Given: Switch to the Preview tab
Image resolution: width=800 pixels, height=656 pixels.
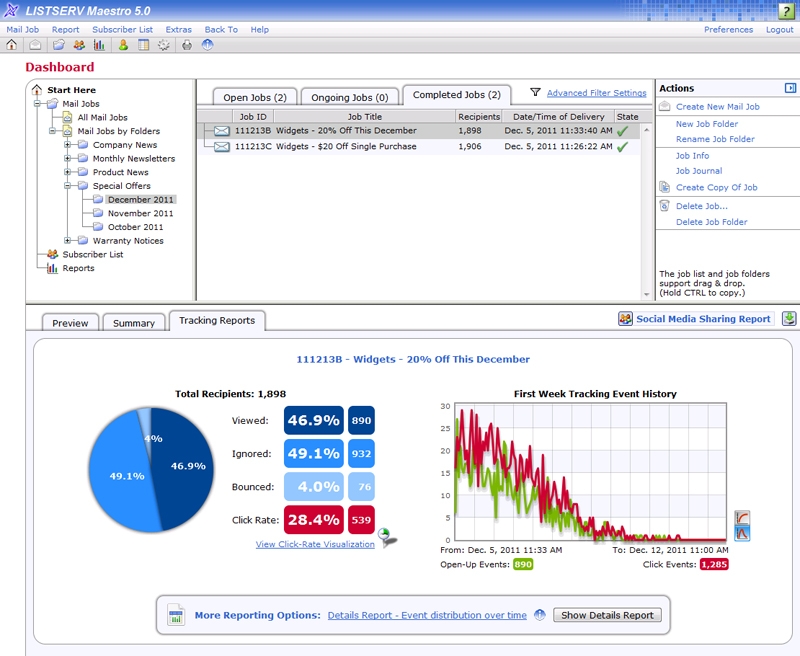Looking at the screenshot, I should [x=70, y=323].
